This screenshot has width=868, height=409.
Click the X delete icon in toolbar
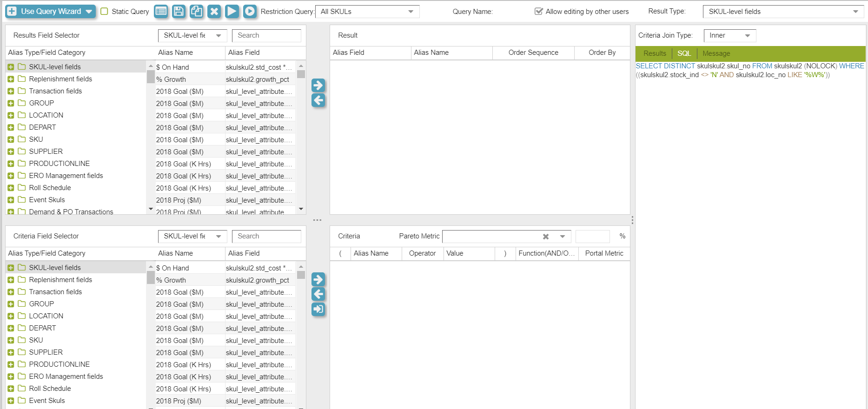(214, 11)
